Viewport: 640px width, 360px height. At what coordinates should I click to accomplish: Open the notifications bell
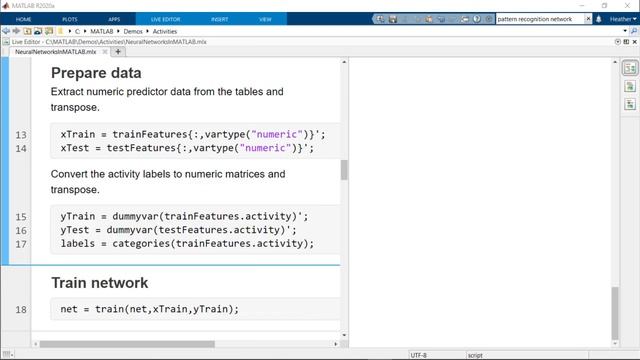coord(598,19)
